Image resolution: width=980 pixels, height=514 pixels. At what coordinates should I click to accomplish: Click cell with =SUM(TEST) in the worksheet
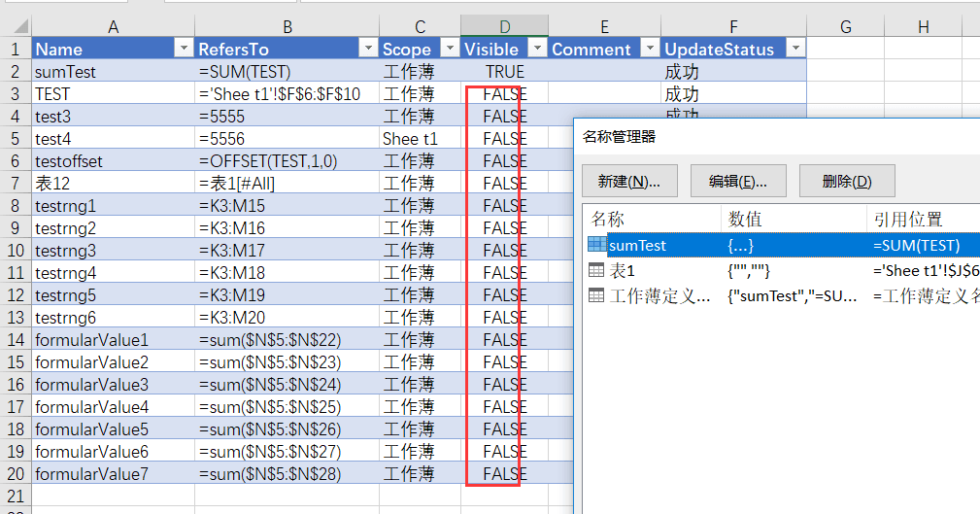pyautogui.click(x=287, y=71)
